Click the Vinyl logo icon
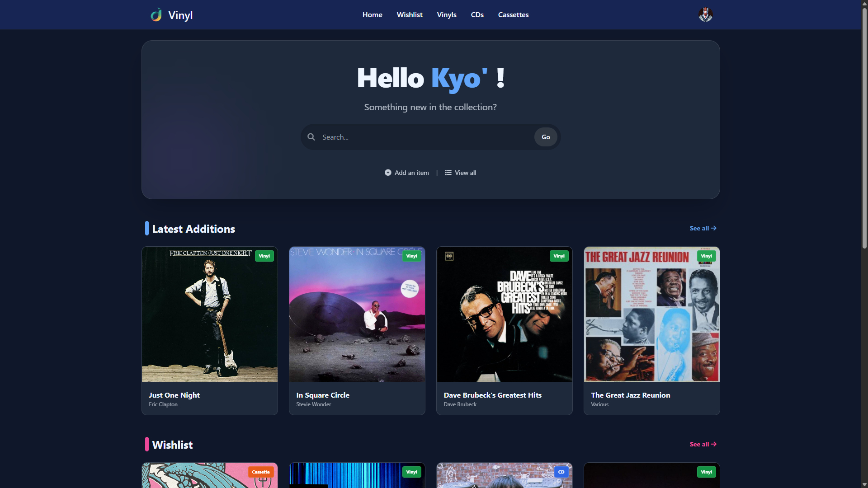The image size is (868, 488). coord(156,15)
